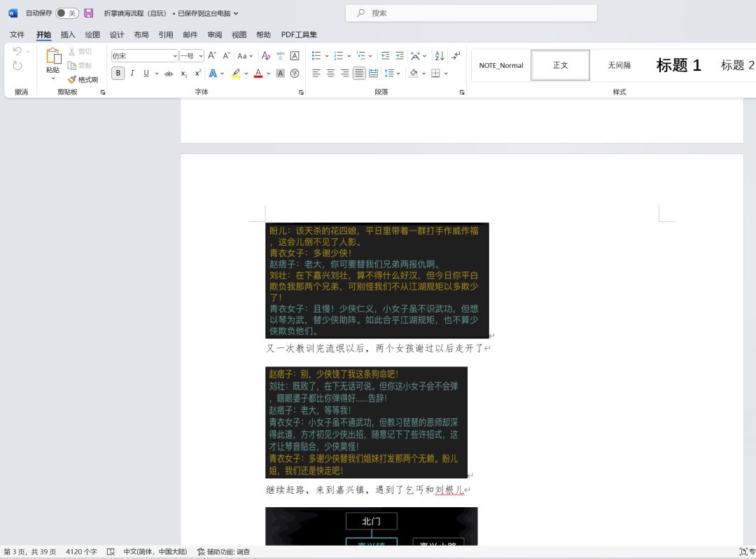The width and height of the screenshot is (756, 559).
Task: Click the Text Effects glowing A icon
Action: pos(213,74)
